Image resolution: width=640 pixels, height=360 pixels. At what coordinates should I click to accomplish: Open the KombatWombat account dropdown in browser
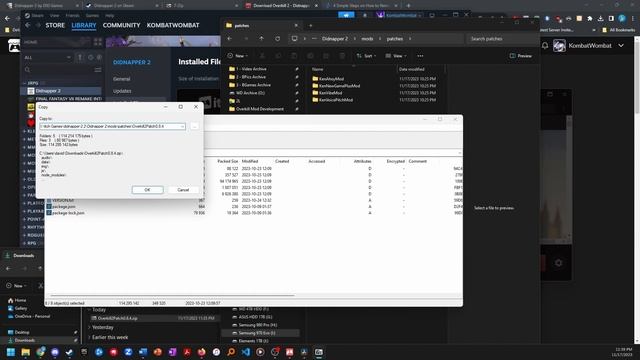coord(589,46)
